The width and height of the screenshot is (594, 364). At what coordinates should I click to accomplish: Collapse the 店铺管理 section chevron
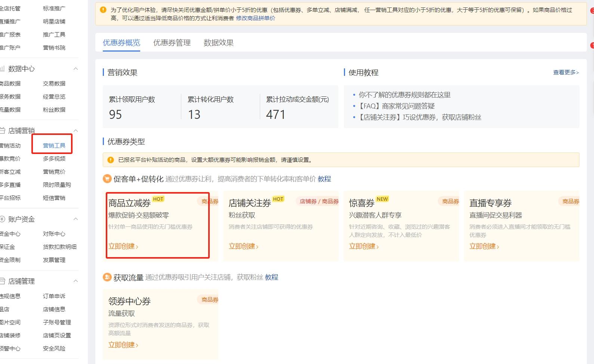(76, 281)
